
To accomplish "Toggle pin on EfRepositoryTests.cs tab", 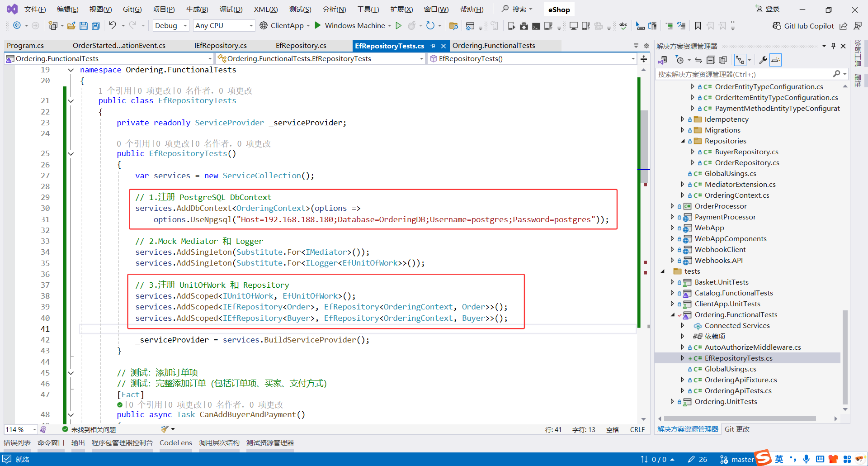I will pos(433,46).
